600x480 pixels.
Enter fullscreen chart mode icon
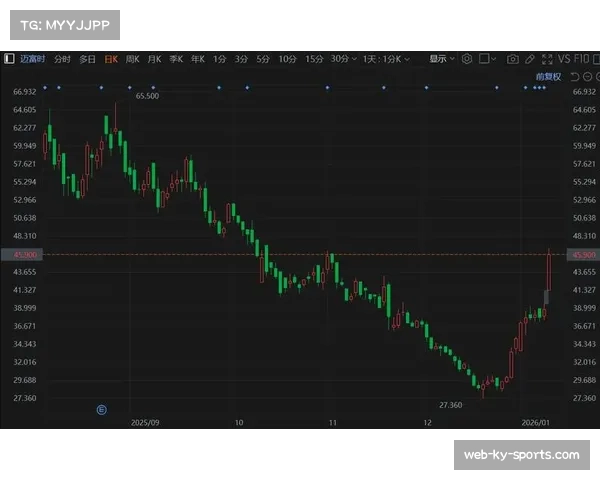coord(546,59)
